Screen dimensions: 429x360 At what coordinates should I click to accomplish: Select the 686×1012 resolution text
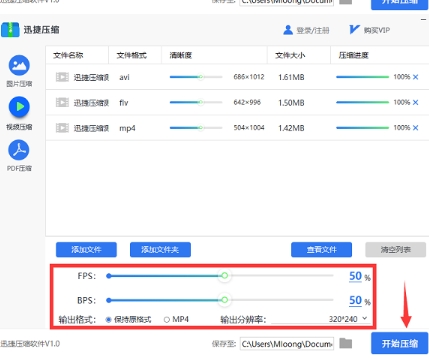(x=249, y=77)
